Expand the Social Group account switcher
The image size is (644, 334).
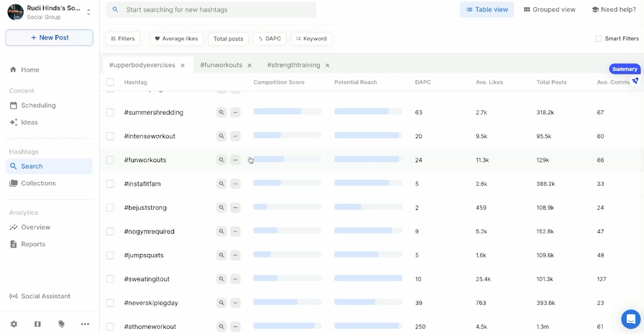(88, 12)
